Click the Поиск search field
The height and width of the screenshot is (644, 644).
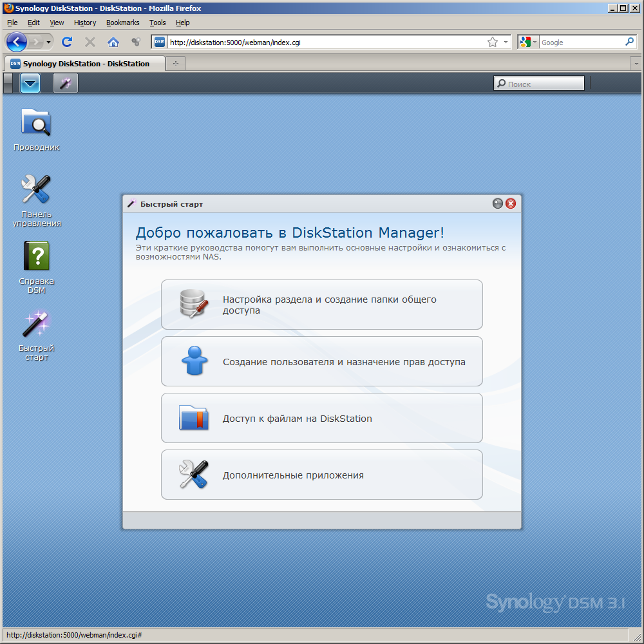pos(539,83)
